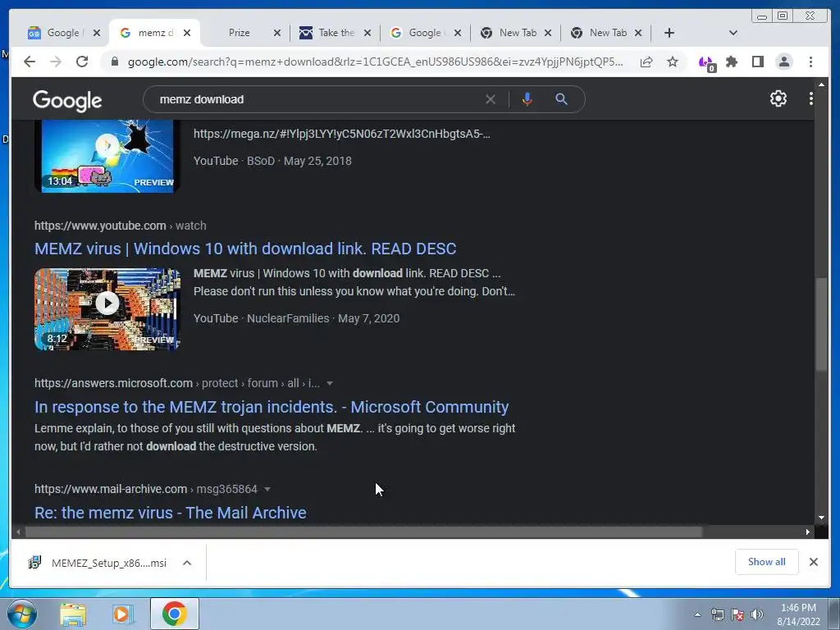840x630 pixels.
Task: Expand MEMEZ_Setup download options chevron
Action: pyautogui.click(x=187, y=563)
